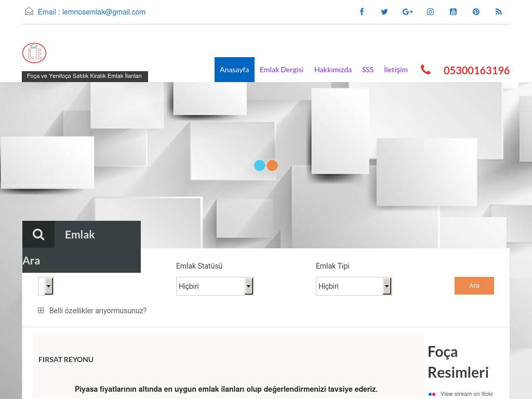Go to the Anasayfa menu item

(234, 70)
